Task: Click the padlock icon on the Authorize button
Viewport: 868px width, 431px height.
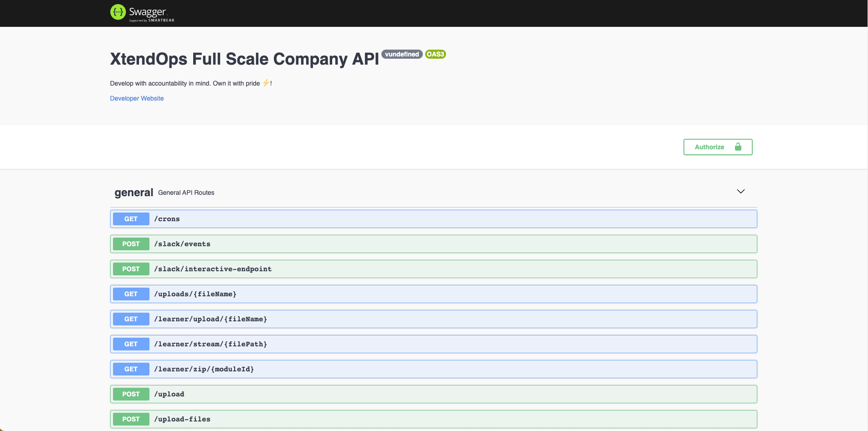Action: click(738, 147)
